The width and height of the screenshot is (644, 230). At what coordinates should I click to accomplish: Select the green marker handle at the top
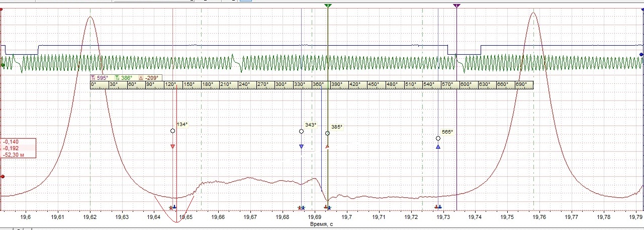[x=328, y=5]
